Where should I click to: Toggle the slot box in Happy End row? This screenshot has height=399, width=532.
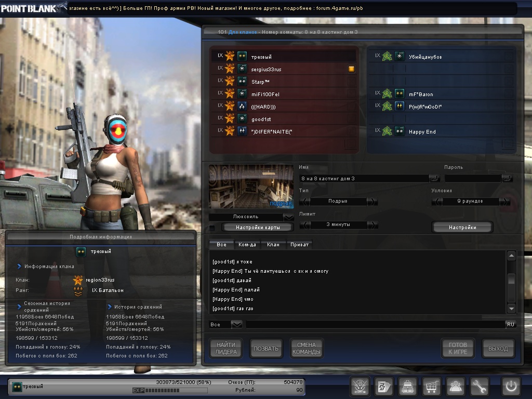pyautogui.click(x=508, y=131)
